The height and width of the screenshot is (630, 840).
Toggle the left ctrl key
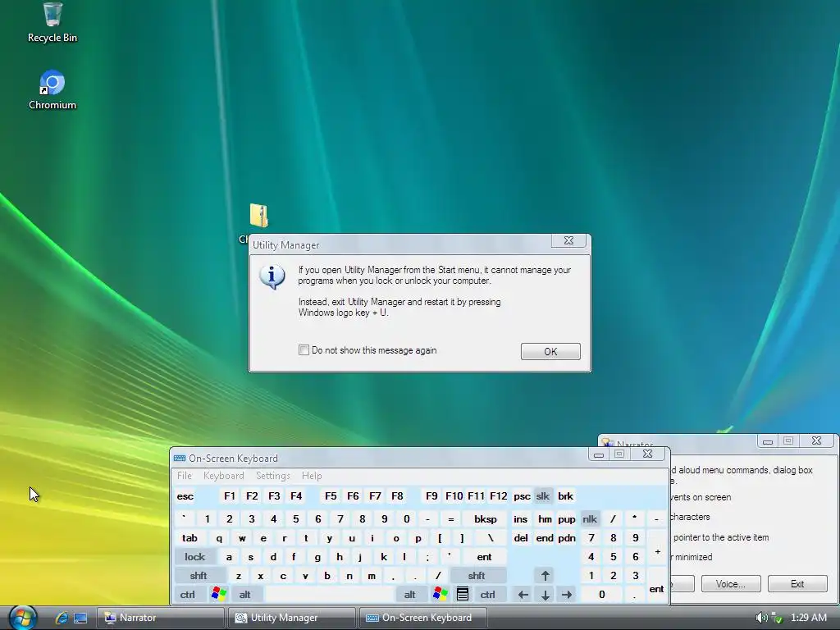point(188,594)
